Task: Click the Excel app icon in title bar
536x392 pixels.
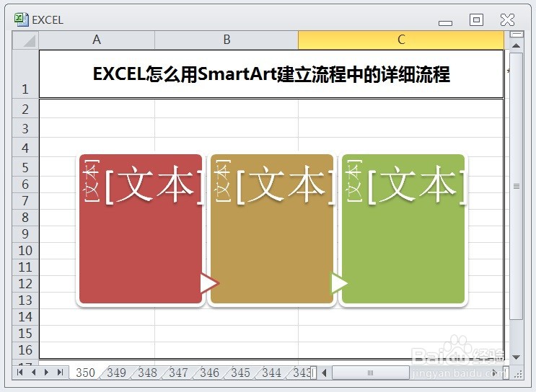Action: pos(22,19)
